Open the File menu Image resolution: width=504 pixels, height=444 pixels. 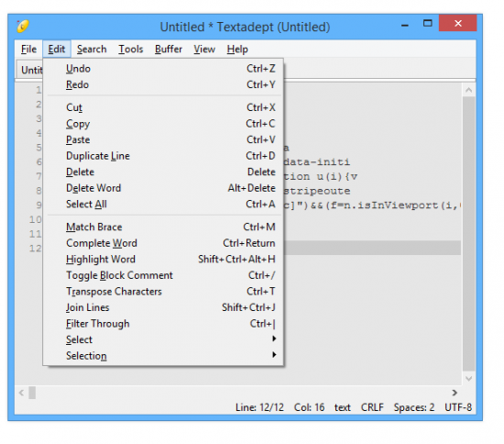28,50
